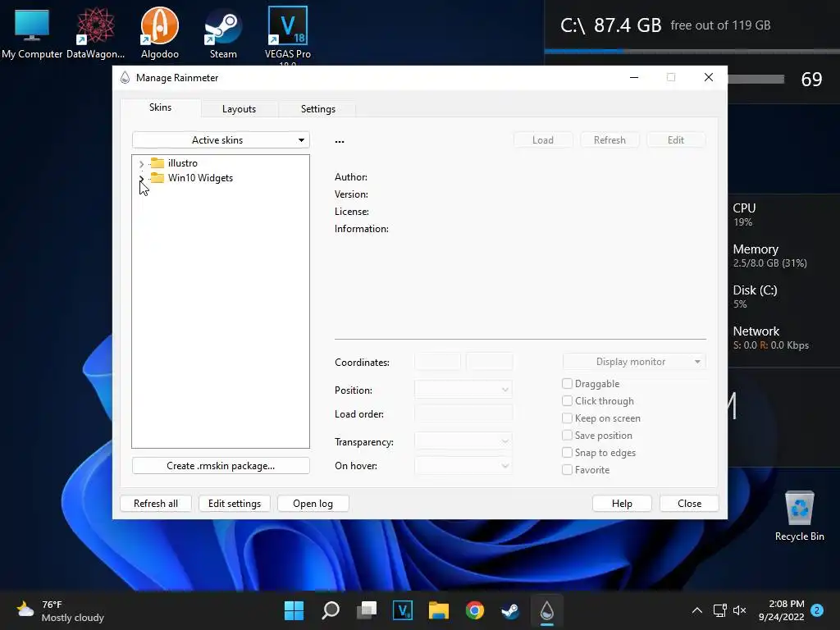Check Keep on screen
840x630 pixels.
click(567, 418)
